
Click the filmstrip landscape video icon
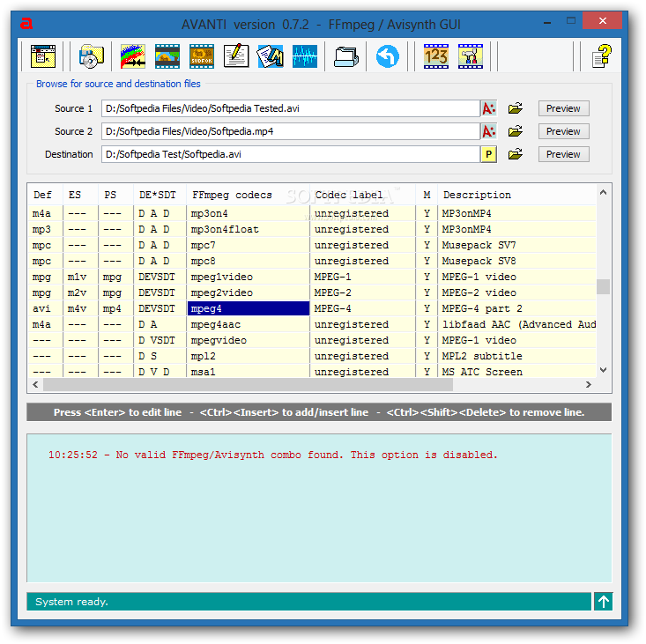click(167, 56)
